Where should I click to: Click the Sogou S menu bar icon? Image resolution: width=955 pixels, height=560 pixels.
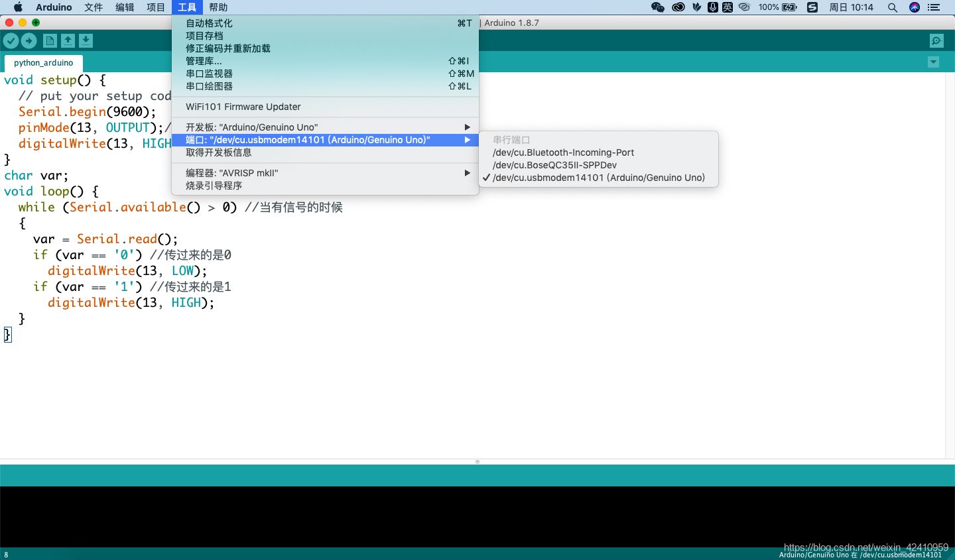(812, 7)
